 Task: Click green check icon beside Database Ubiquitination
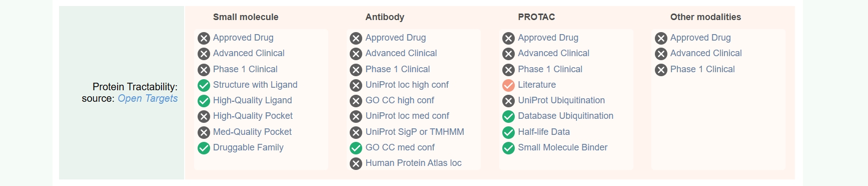[x=508, y=116]
